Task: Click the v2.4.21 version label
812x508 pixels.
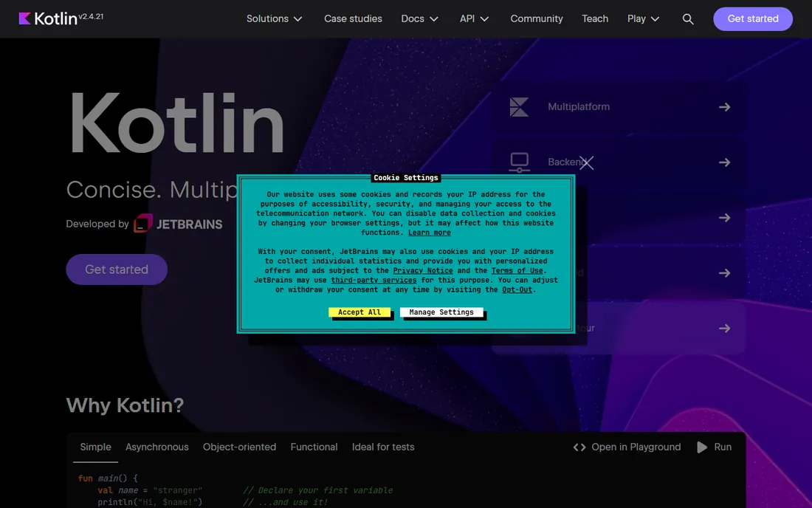Action: (91, 16)
